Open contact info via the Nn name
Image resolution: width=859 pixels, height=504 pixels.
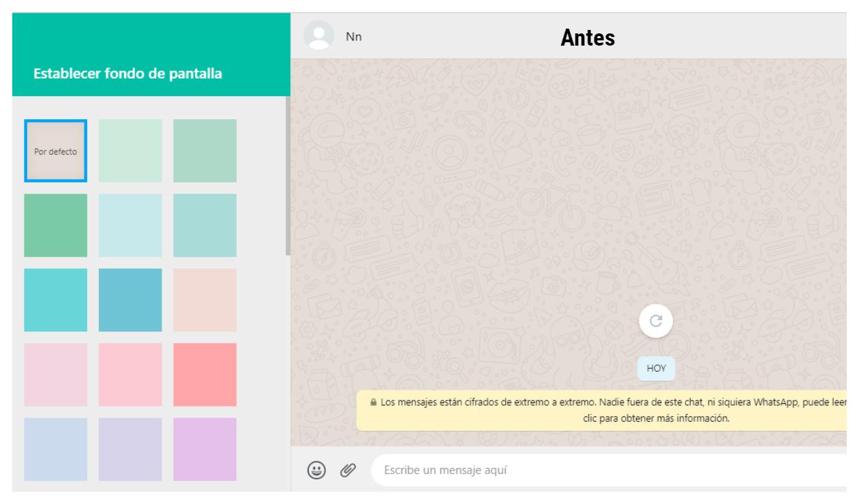coord(354,37)
